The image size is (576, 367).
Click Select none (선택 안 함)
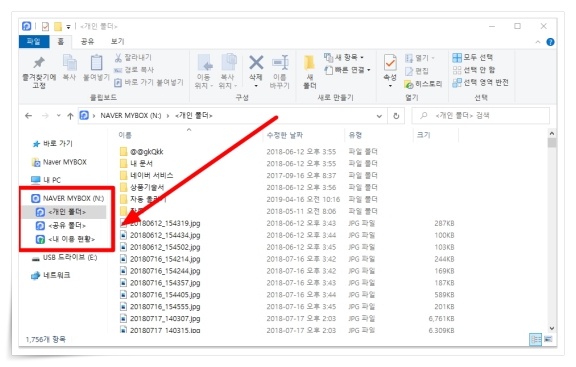coord(474,70)
